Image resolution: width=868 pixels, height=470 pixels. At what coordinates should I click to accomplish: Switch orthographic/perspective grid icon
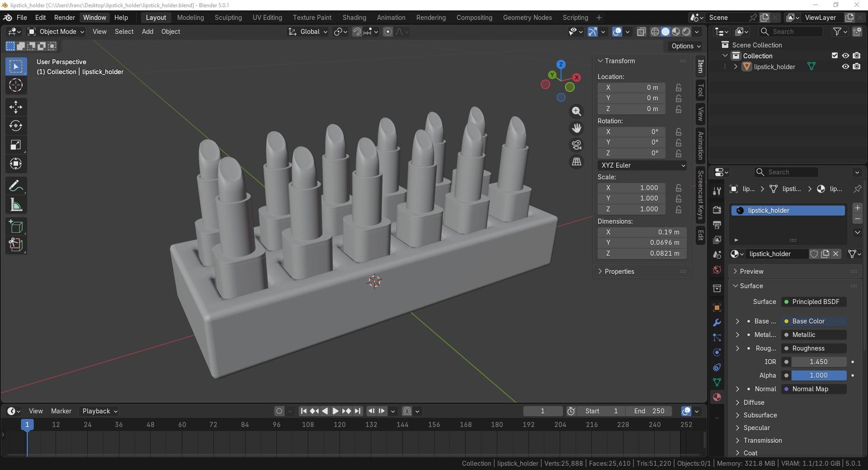click(x=576, y=162)
